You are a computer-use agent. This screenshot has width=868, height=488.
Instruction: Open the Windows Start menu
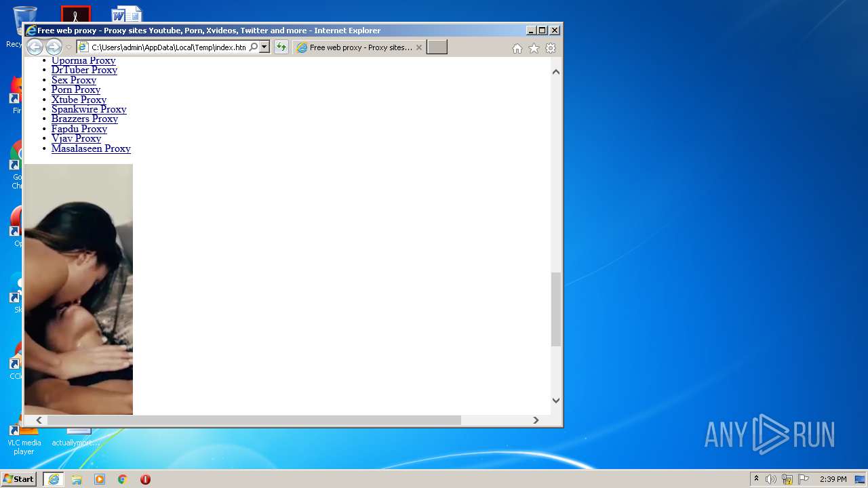click(x=18, y=479)
